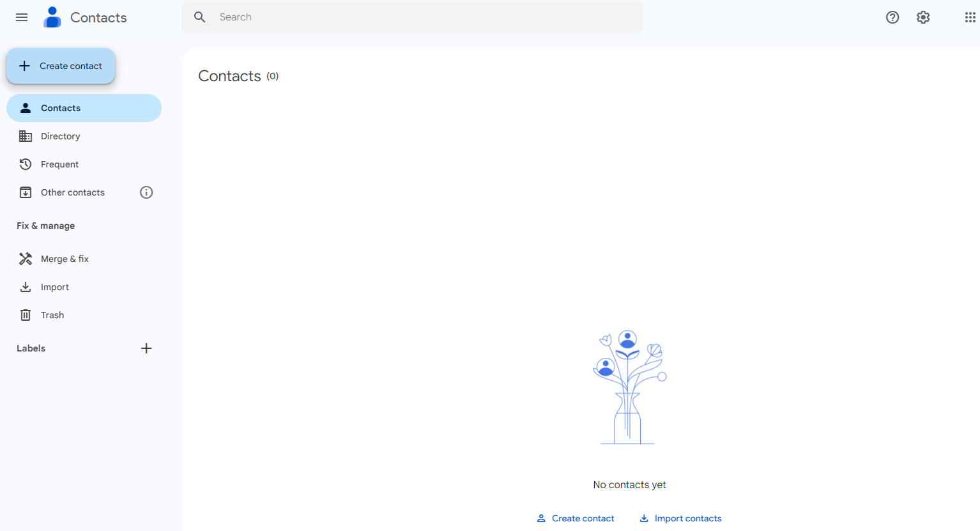Click the Import contacts link
980x531 pixels.
click(x=680, y=518)
